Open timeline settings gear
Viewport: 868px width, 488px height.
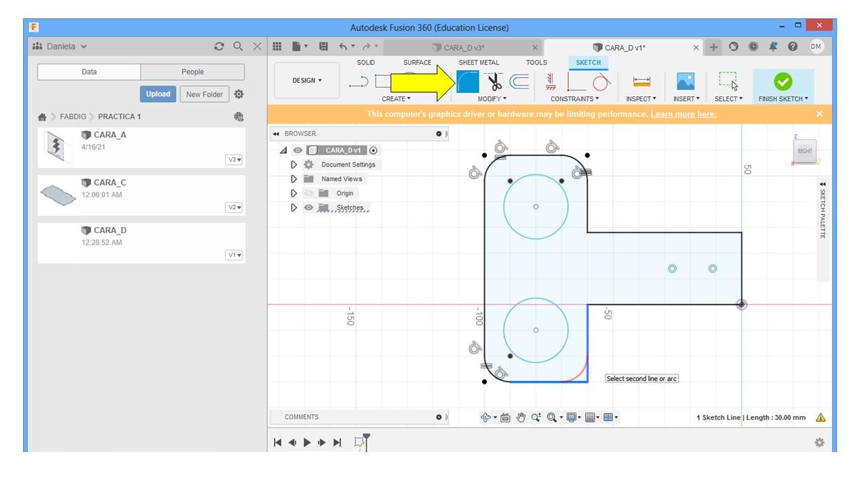pyautogui.click(x=819, y=443)
